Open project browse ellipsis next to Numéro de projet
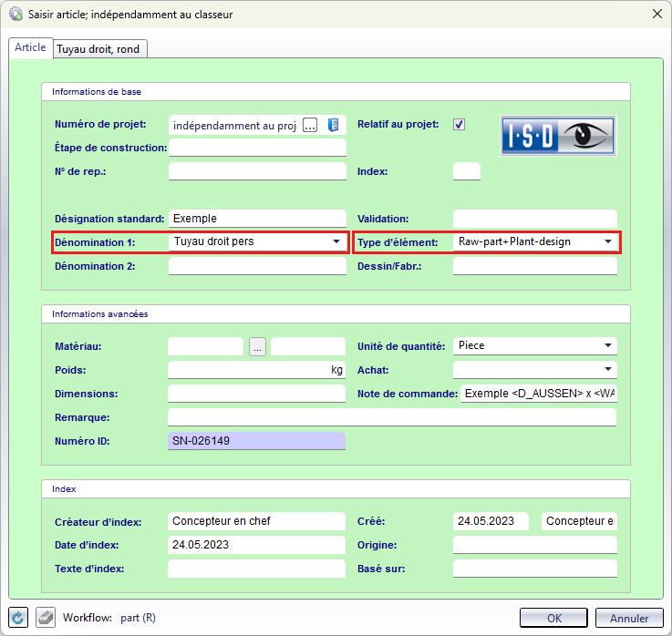The width and height of the screenshot is (672, 636). (310, 125)
